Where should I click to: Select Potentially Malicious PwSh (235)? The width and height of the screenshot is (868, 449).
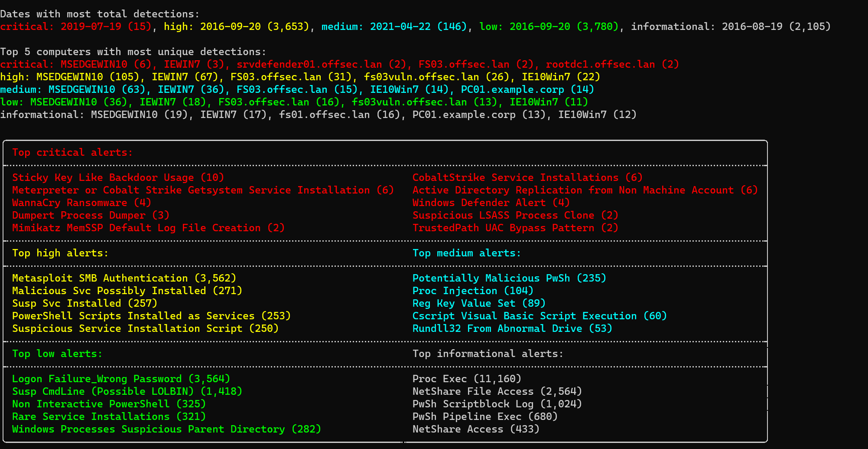pyautogui.click(x=509, y=278)
